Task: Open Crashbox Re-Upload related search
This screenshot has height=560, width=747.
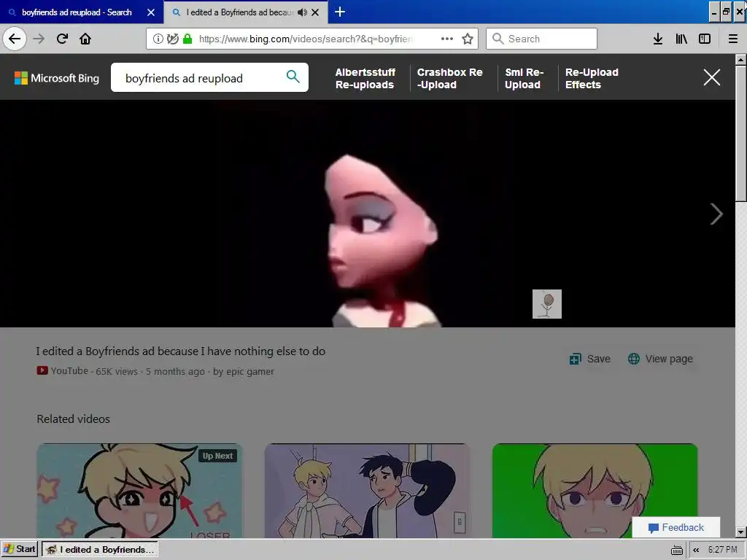Action: tap(449, 79)
